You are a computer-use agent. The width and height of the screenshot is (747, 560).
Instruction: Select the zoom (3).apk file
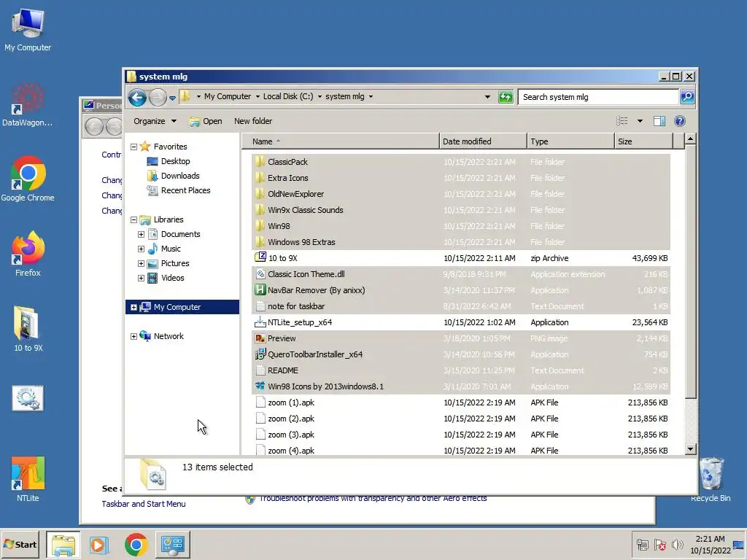pos(461,435)
